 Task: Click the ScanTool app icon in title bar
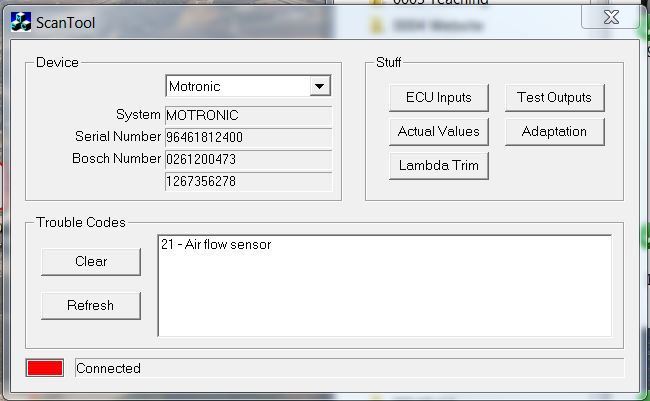coord(20,22)
